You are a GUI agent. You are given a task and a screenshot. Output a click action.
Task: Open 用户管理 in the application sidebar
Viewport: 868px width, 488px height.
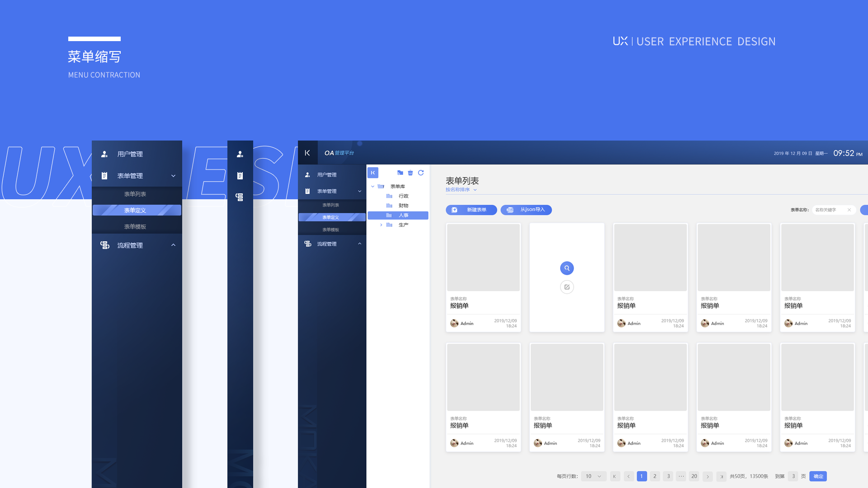tap(327, 175)
